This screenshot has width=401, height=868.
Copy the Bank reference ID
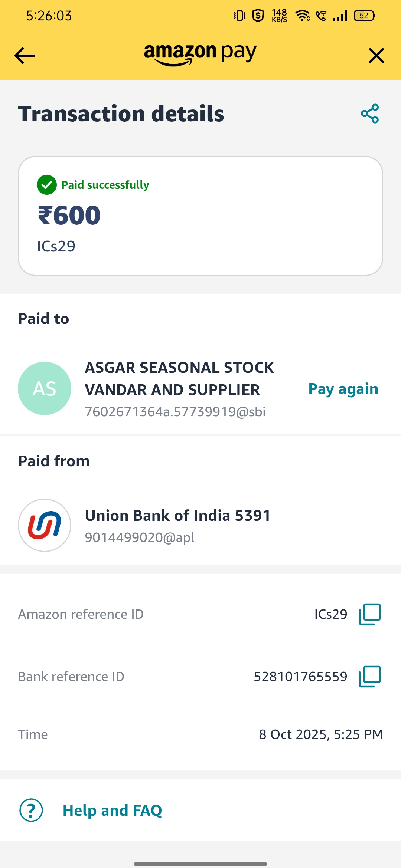click(369, 677)
